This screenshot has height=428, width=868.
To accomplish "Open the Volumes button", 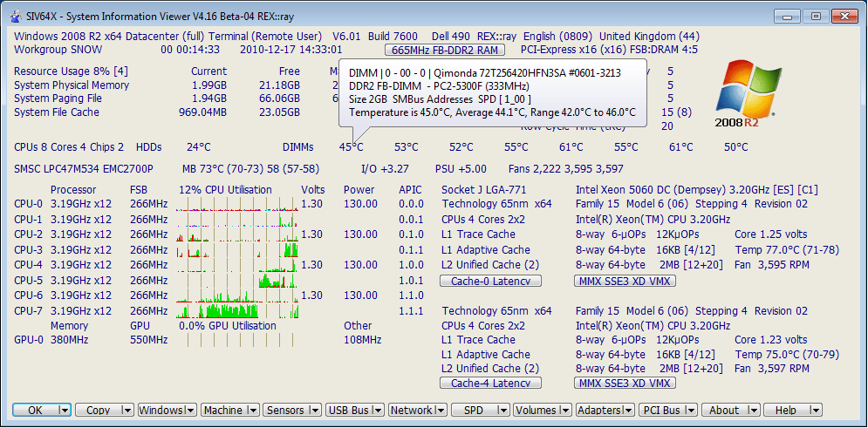I will tap(536, 410).
